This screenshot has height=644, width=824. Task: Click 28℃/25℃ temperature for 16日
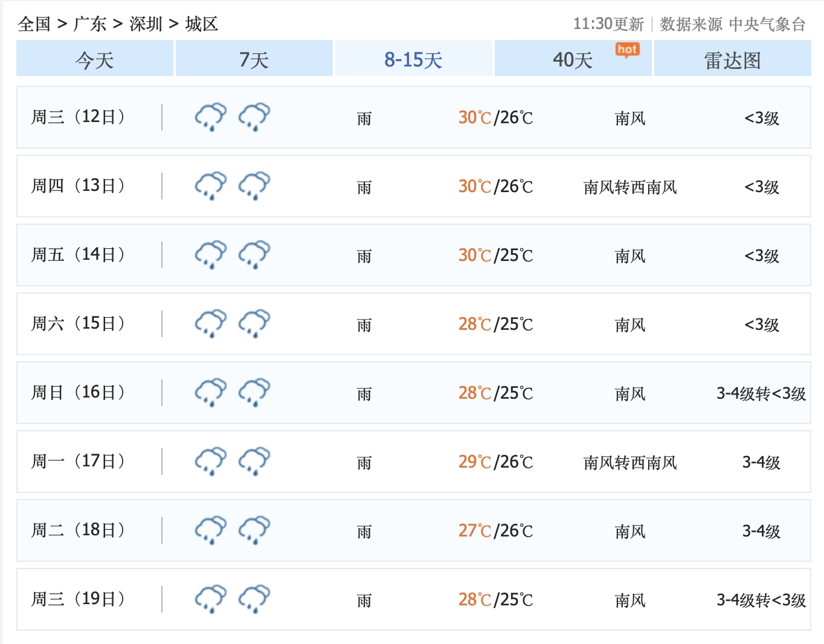pos(496,393)
